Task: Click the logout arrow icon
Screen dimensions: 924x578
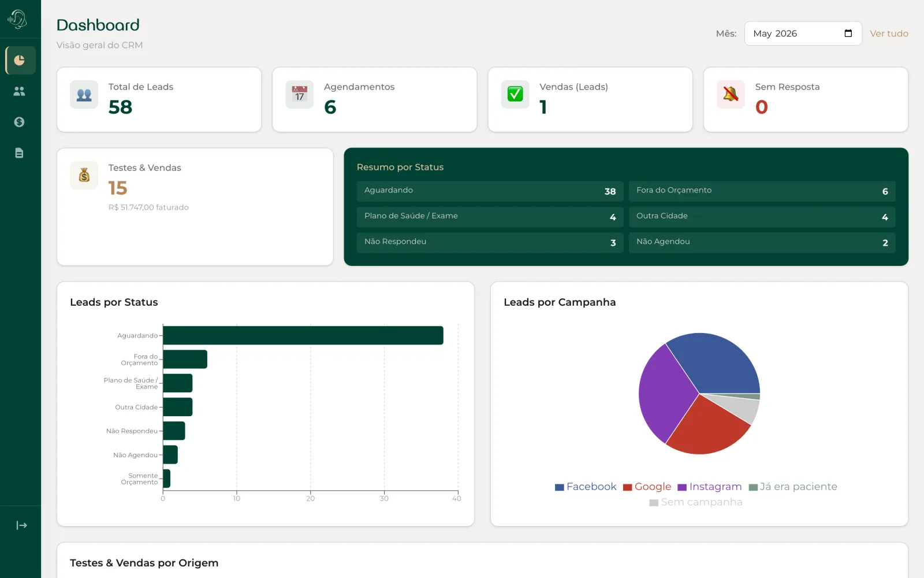Action: click(x=21, y=525)
